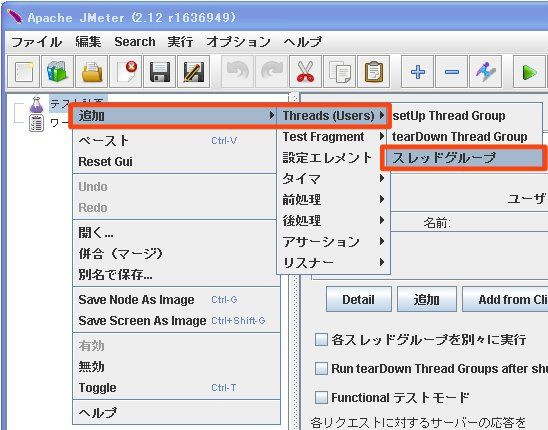Click the Expand All plus icon
Image resolution: width=548 pixels, height=430 pixels.
pyautogui.click(x=418, y=72)
